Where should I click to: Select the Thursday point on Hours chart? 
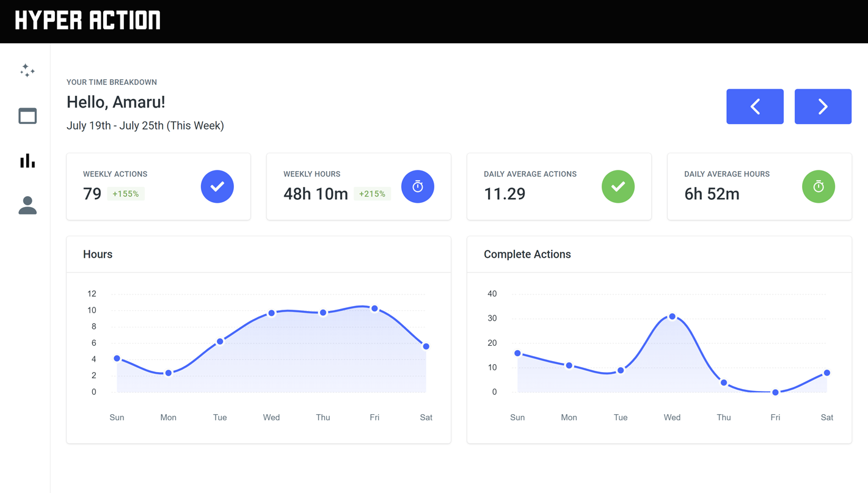(x=323, y=313)
